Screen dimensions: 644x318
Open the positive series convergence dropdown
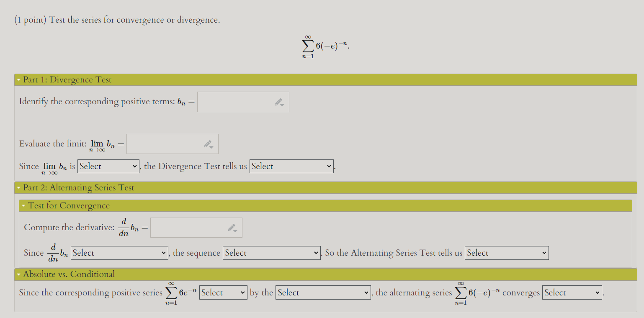[x=223, y=292]
